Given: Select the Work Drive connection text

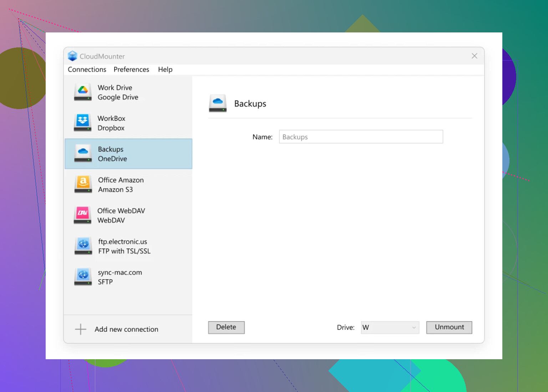Looking at the screenshot, I should 115,88.
